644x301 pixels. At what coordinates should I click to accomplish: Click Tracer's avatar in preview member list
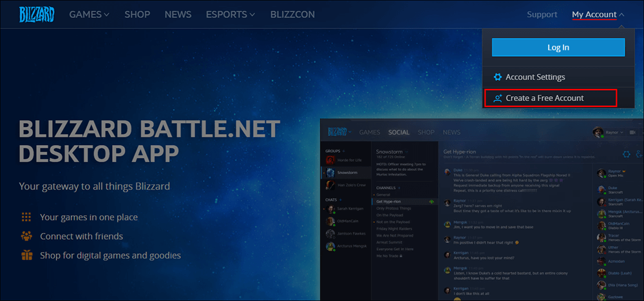coord(601,237)
